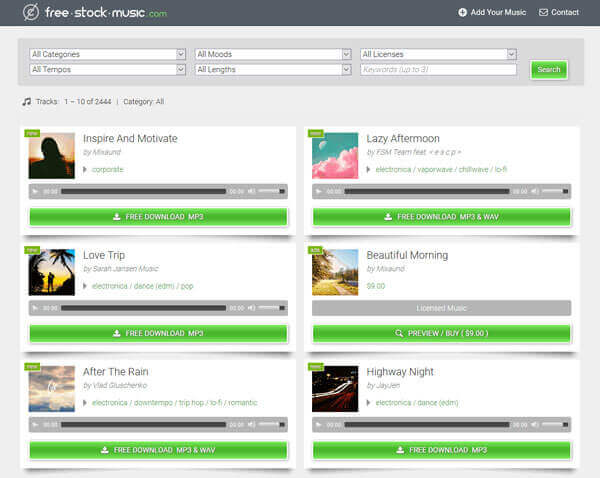Open the Inspire And Motivate track title

(x=130, y=139)
